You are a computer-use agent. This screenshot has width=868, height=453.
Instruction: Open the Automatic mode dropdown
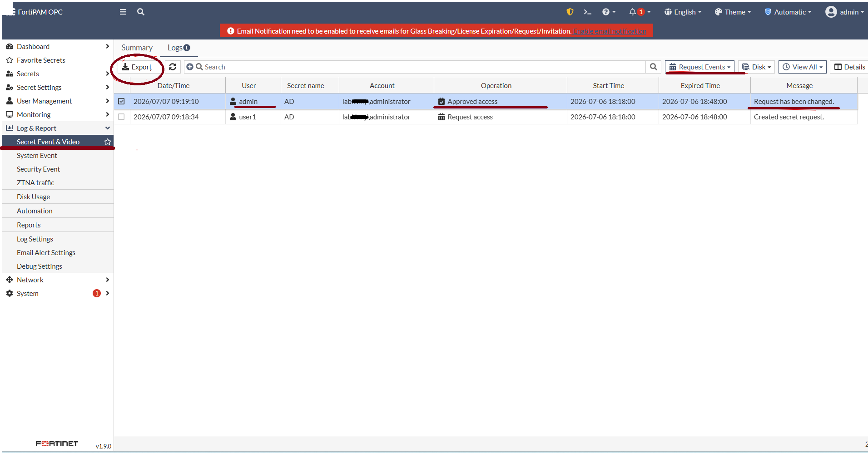pyautogui.click(x=788, y=12)
